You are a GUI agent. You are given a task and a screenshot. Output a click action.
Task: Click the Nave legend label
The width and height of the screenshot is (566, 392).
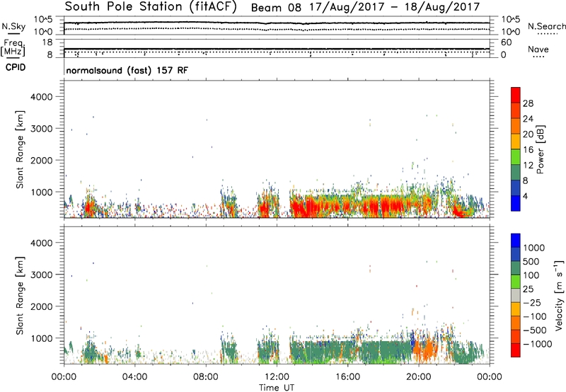click(x=538, y=49)
